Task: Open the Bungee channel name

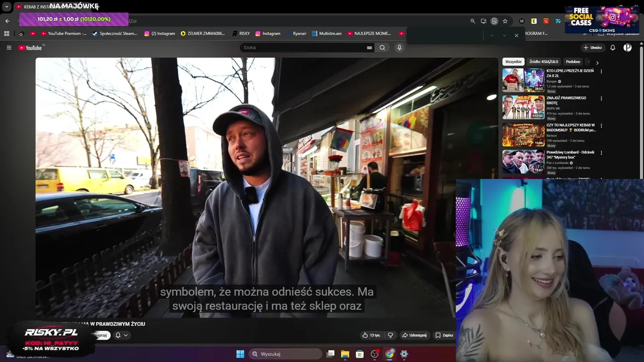Action: click(x=552, y=81)
